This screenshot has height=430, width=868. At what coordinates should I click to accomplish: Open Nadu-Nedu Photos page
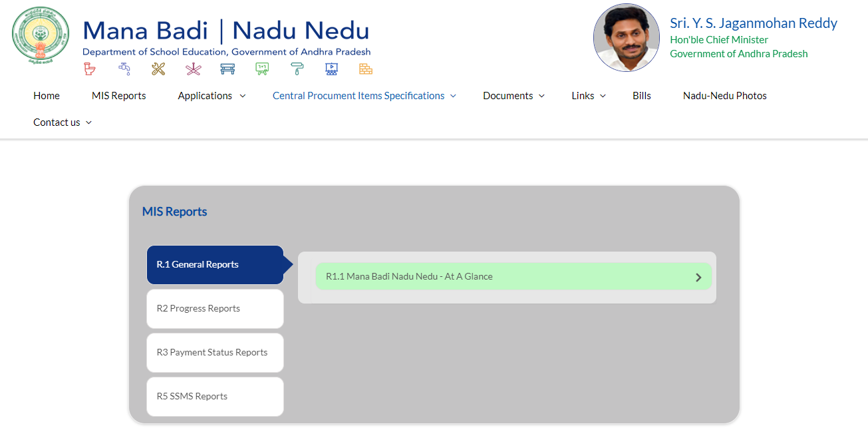725,96
